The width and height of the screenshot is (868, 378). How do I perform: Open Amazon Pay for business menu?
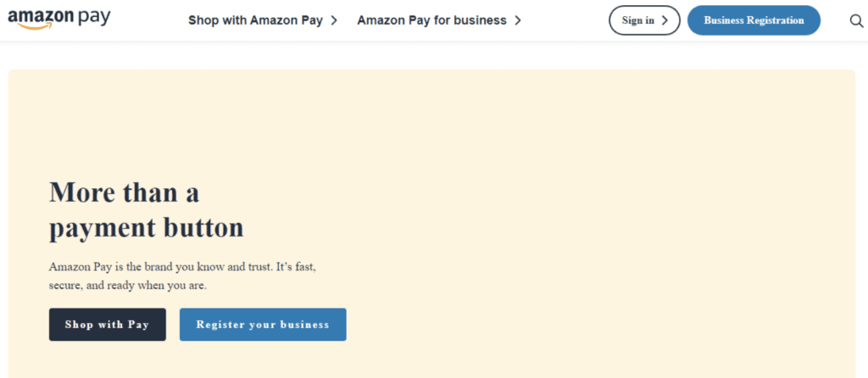[431, 20]
